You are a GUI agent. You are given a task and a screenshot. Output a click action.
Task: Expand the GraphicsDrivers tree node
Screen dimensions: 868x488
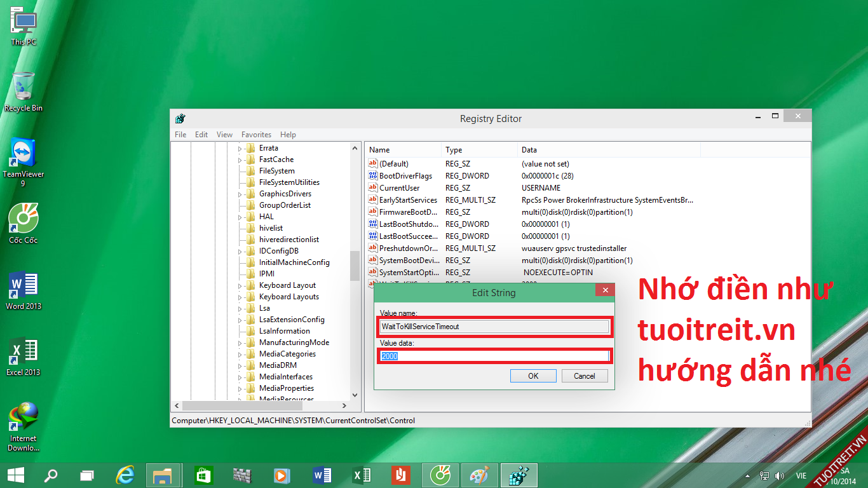(x=241, y=194)
